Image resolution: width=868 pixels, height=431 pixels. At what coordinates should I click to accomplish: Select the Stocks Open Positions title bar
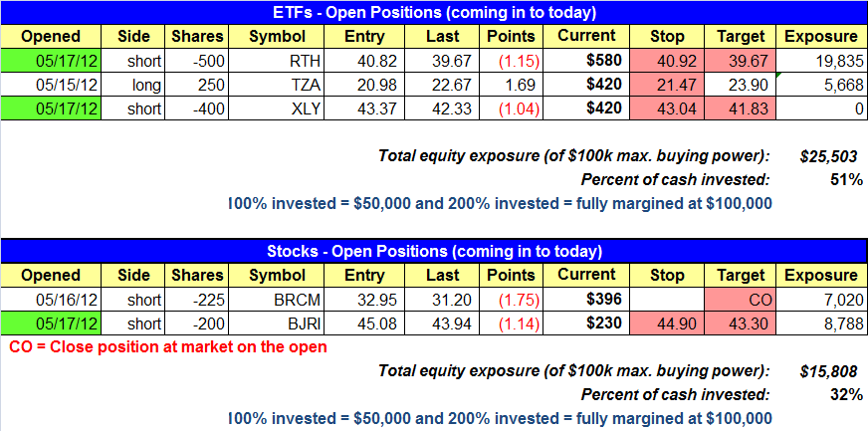434,251
